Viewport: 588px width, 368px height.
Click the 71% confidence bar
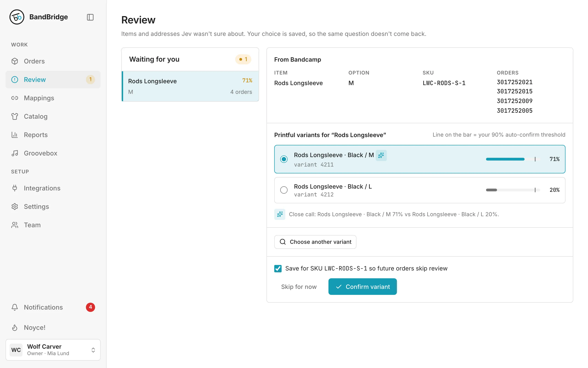(x=513, y=159)
